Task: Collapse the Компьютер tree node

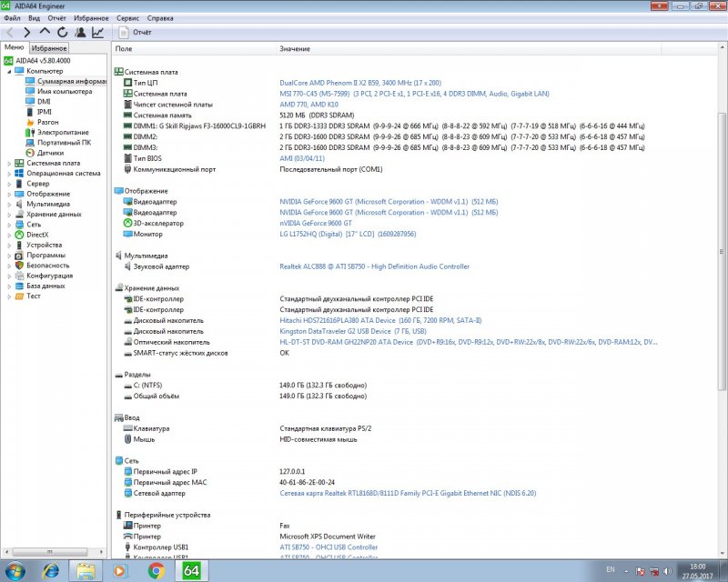Action: pyautogui.click(x=9, y=71)
